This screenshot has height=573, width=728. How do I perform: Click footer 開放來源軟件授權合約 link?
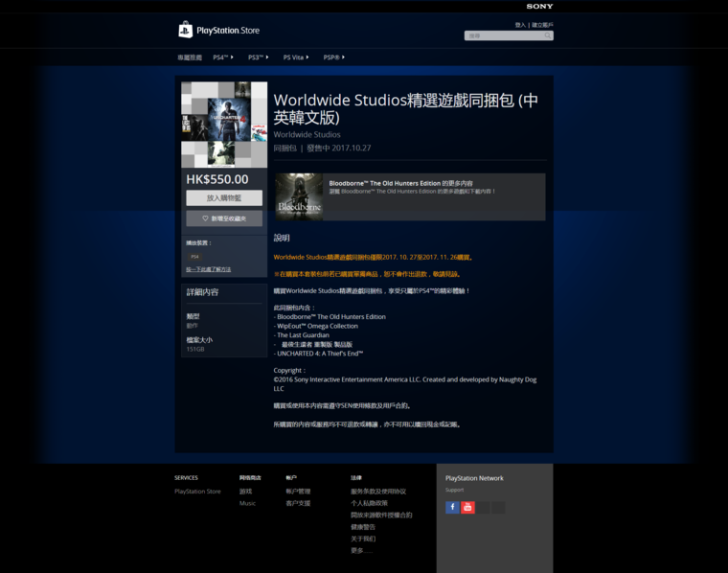[x=381, y=515]
